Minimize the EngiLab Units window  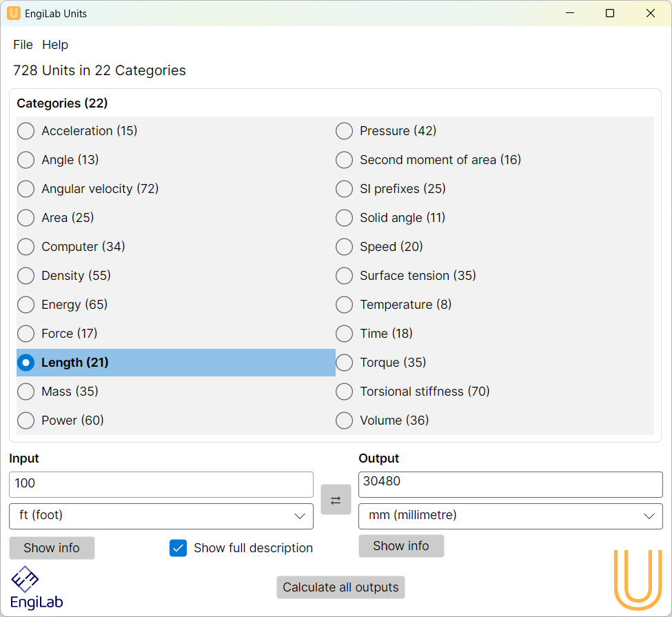pos(570,13)
